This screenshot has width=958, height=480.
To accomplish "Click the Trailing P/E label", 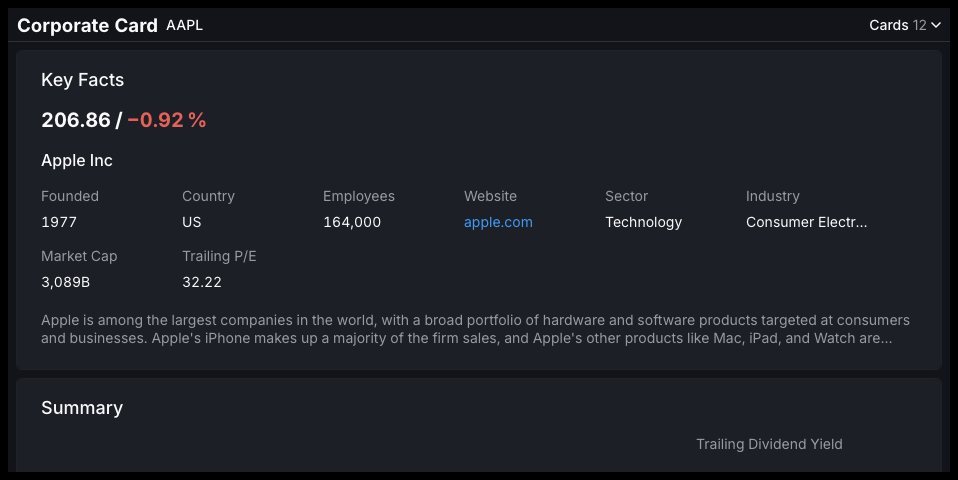I will coord(219,256).
